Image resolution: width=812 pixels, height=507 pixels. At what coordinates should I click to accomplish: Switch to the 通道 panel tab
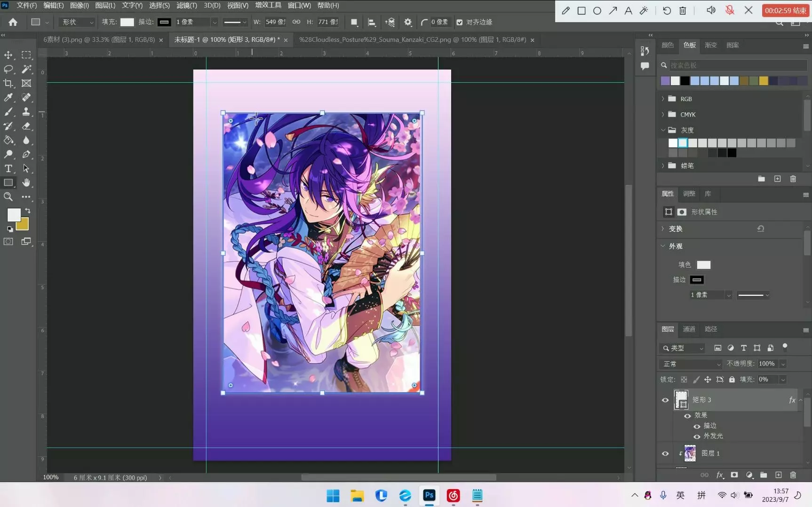pos(689,329)
